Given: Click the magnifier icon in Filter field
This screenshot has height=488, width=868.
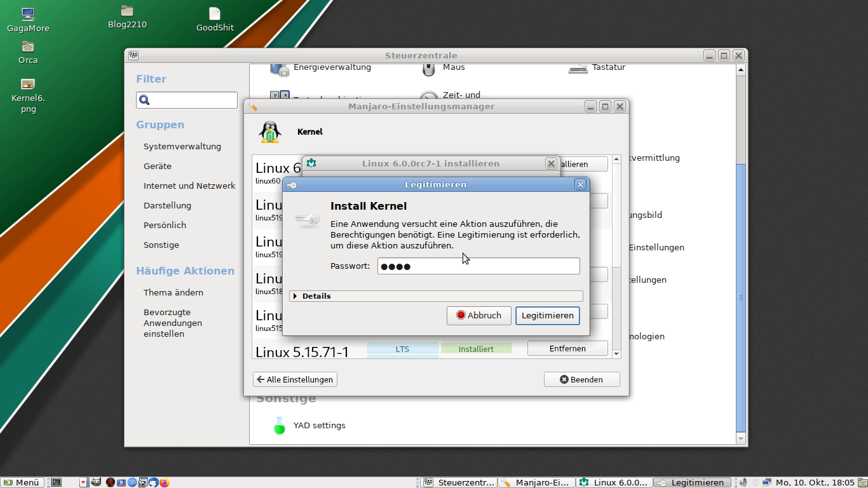Looking at the screenshot, I should 144,100.
